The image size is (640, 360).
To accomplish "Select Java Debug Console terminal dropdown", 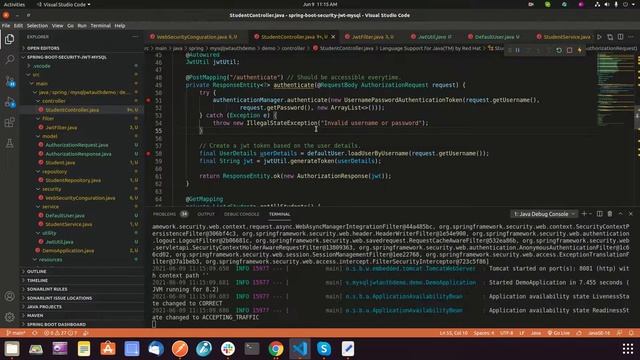I will coord(544,214).
